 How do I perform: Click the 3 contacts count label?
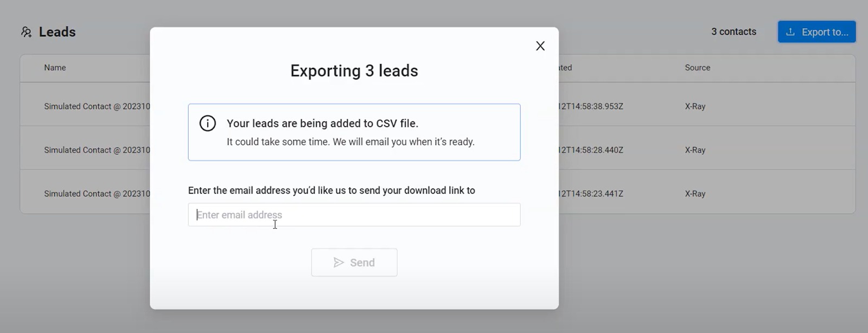tap(733, 32)
